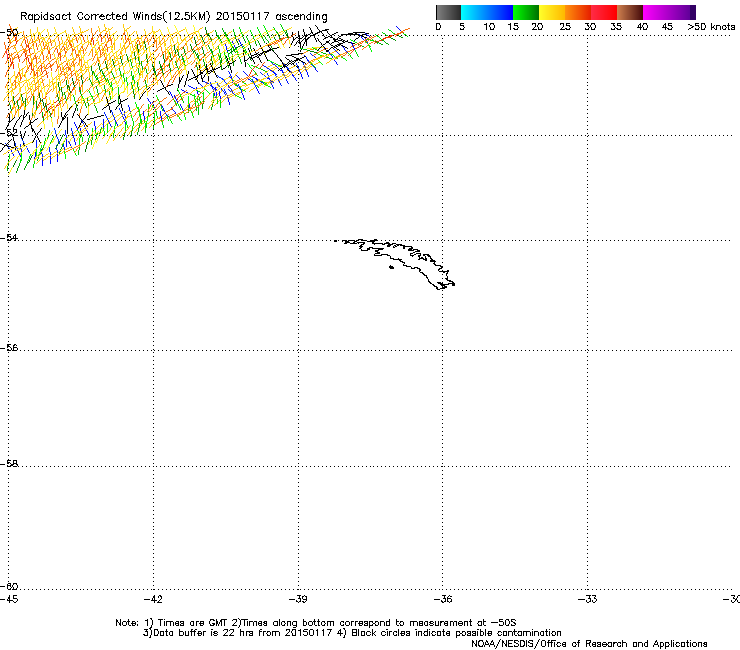Select the brown 35-40 knots swatch
The width and height of the screenshot is (740, 650).
click(x=630, y=12)
